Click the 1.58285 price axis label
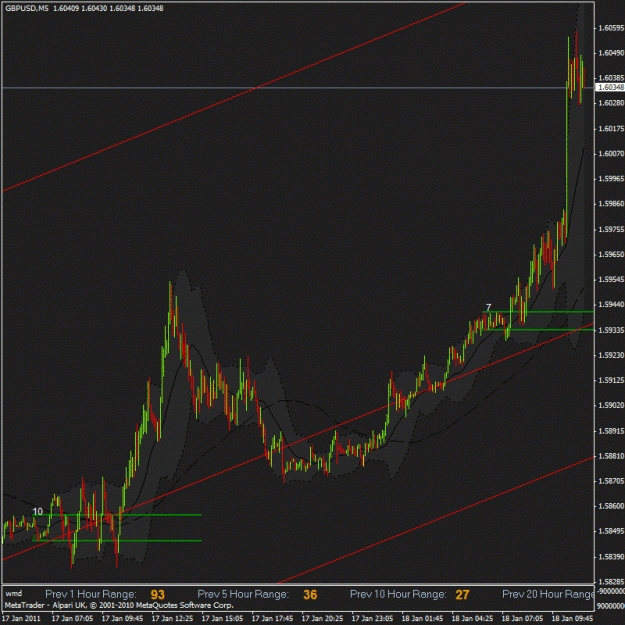The width and height of the screenshot is (625, 625). 611,582
